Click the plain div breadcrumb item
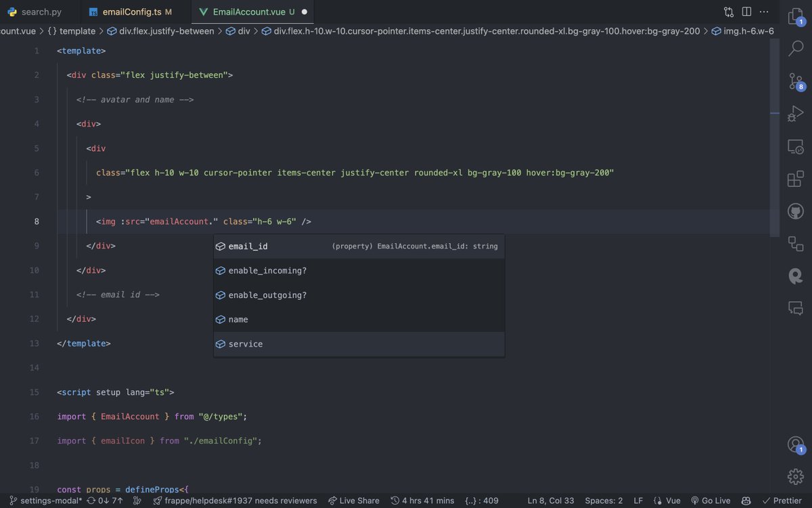 point(238,31)
